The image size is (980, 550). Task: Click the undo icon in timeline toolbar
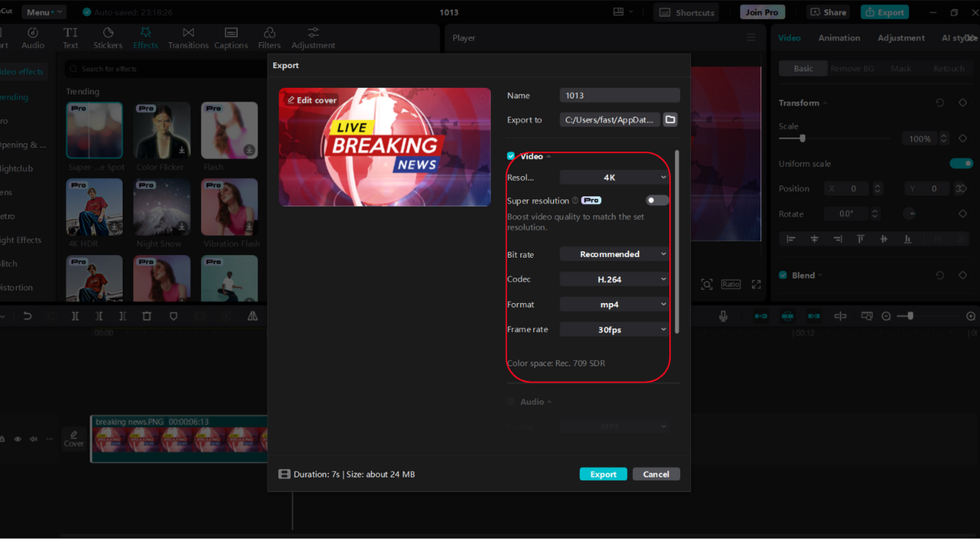pos(28,316)
